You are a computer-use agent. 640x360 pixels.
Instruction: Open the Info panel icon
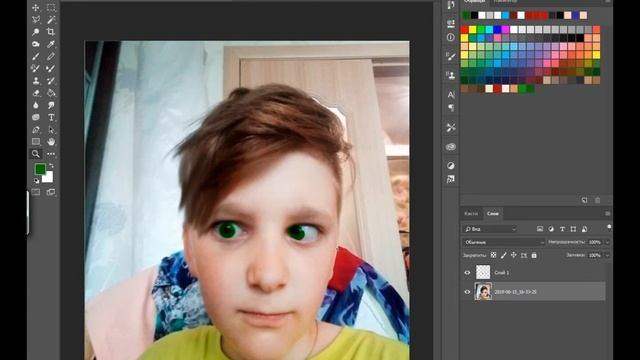451,37
